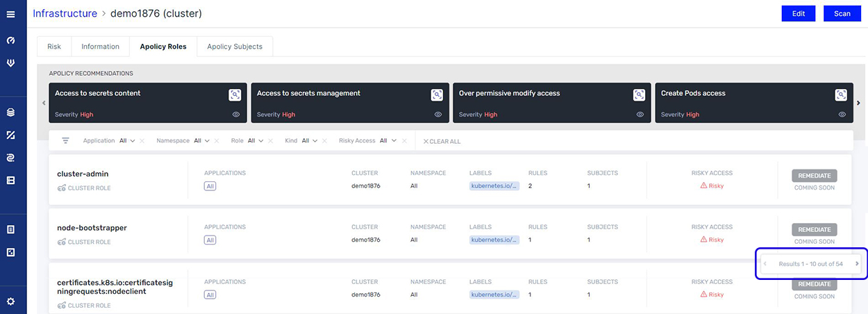Click the blue Scan button
Image resolution: width=868 pixels, height=314 pixels.
(x=842, y=14)
